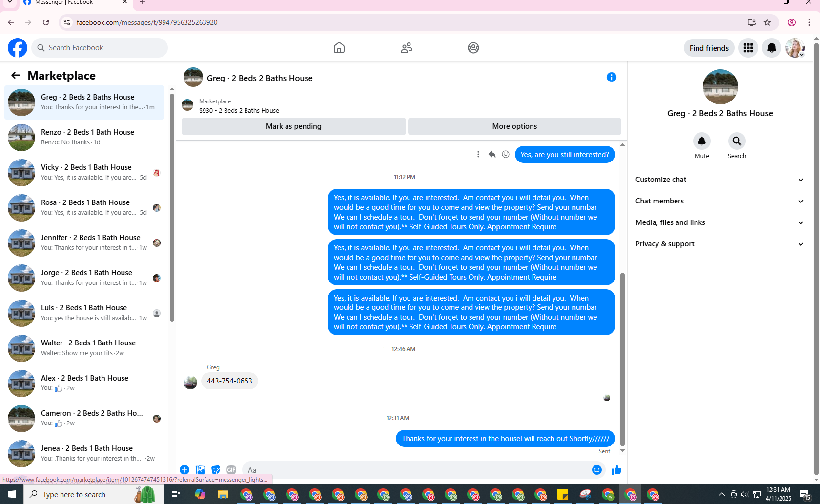Bookmark this page with star icon
Screen dimensions: 820x504
[767, 22]
